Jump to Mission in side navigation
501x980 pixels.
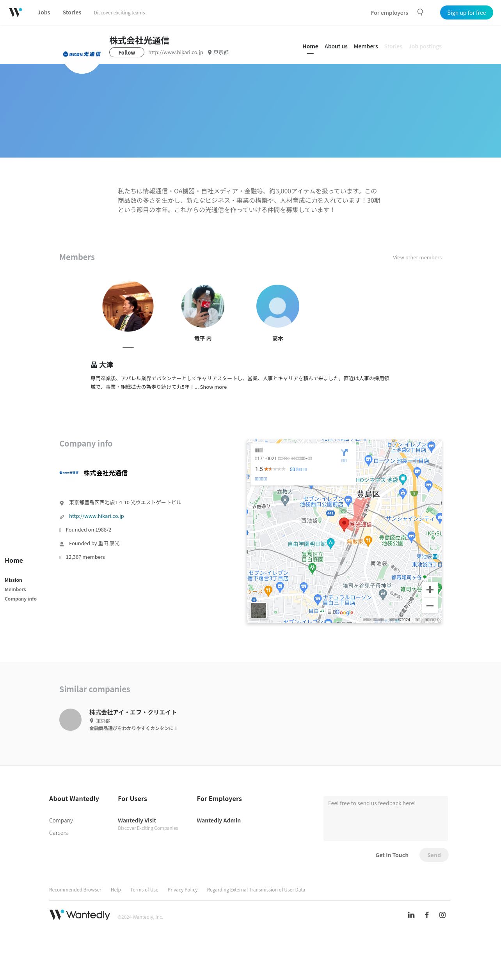click(13, 580)
